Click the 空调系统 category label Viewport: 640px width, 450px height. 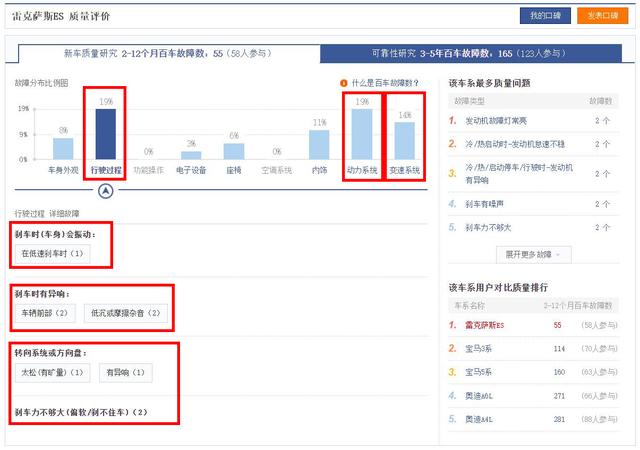pyautogui.click(x=277, y=170)
